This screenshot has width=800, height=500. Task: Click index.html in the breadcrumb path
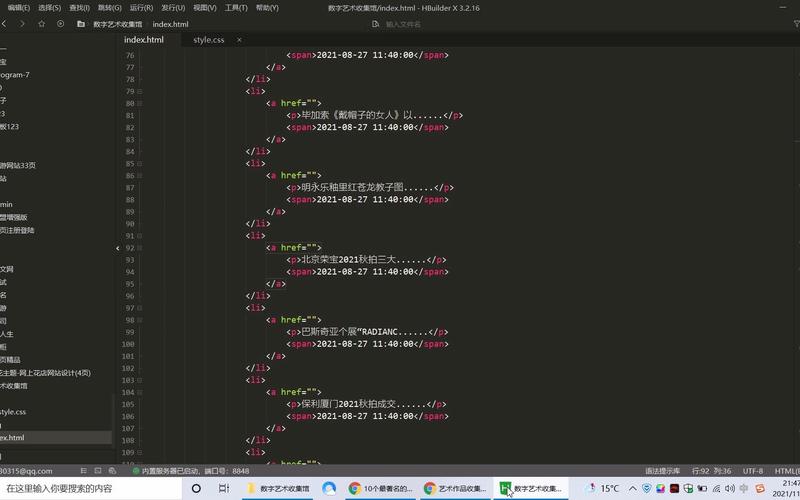[170, 24]
